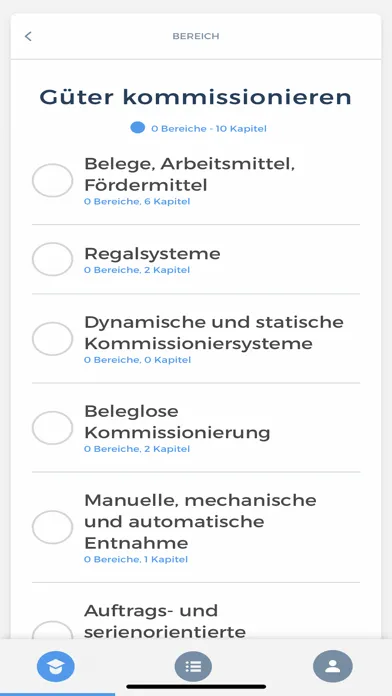
Task: Select the partially visible circle beside Auftrags- und serienorientierte
Action: 52,630
